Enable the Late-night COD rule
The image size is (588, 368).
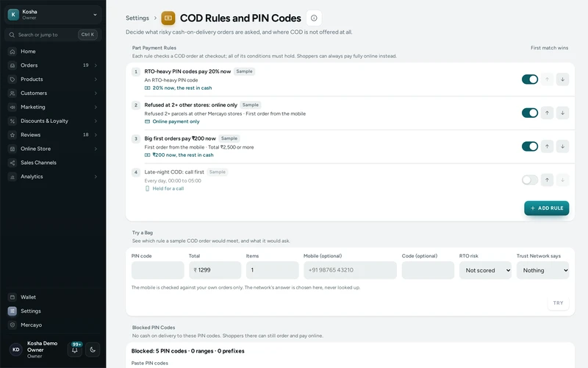click(529, 180)
